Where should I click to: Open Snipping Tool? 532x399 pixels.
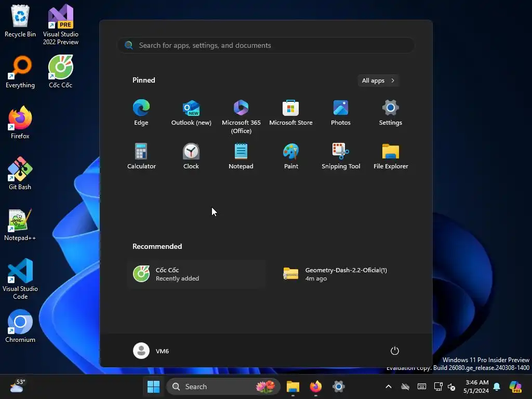pos(341,156)
